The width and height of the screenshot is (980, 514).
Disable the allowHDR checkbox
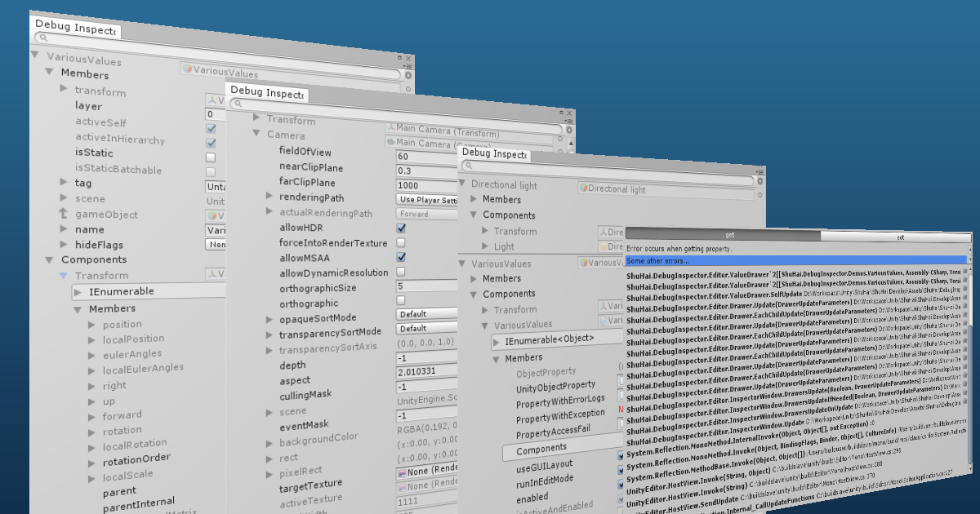point(399,228)
